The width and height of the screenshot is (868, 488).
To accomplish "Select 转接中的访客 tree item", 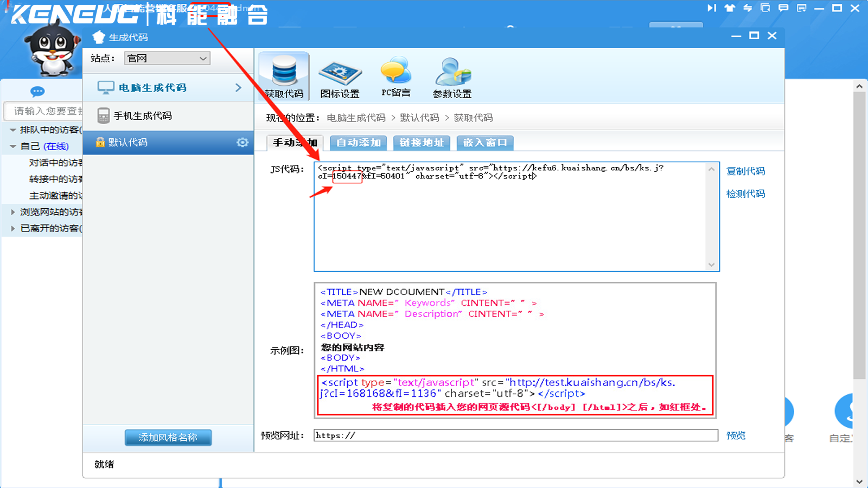I will [55, 179].
